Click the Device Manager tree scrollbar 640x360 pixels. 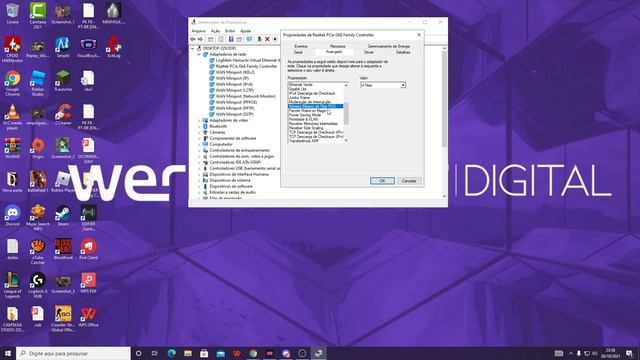[444, 99]
